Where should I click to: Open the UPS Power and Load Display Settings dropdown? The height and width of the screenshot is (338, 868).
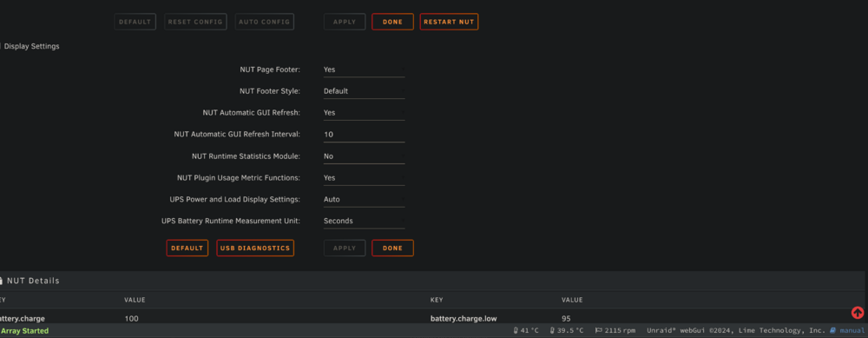[364, 200]
